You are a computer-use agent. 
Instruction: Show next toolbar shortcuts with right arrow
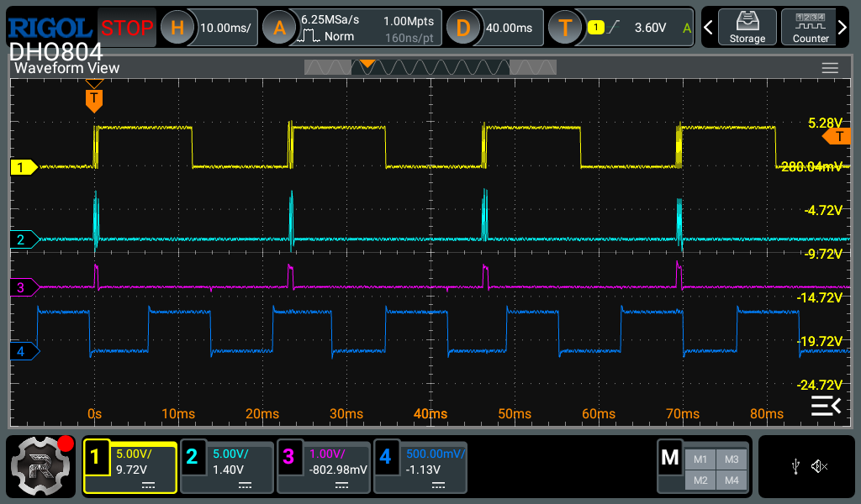[x=843, y=28]
